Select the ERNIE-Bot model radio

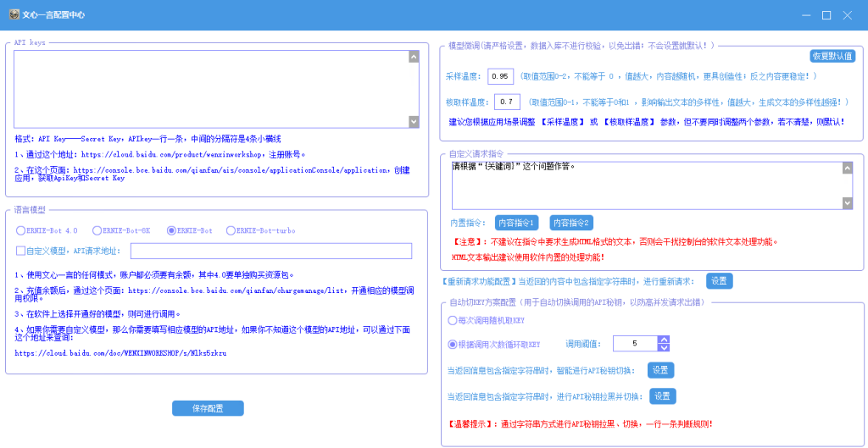coord(189,230)
